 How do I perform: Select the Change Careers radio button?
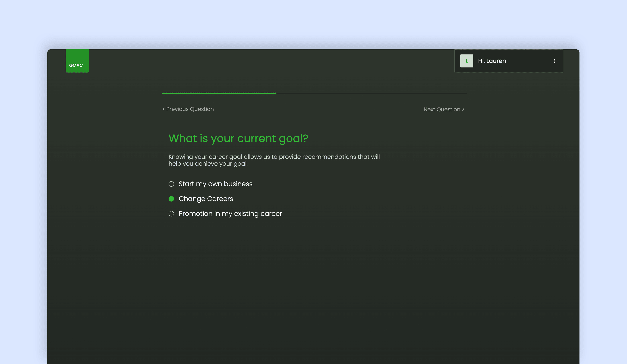click(171, 199)
